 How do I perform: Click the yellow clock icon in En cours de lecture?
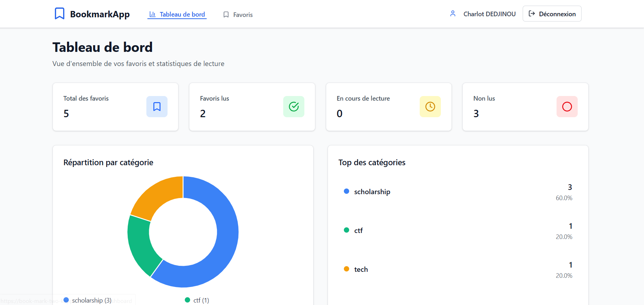(430, 107)
